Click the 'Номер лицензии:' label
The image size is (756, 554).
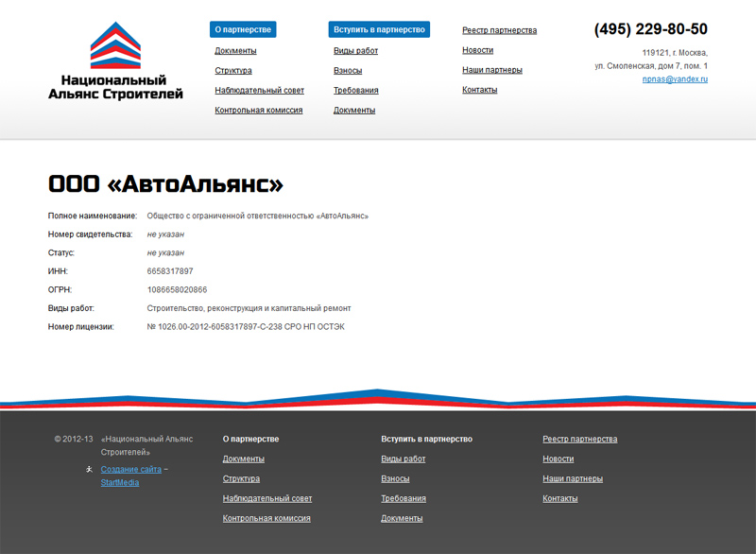(81, 326)
